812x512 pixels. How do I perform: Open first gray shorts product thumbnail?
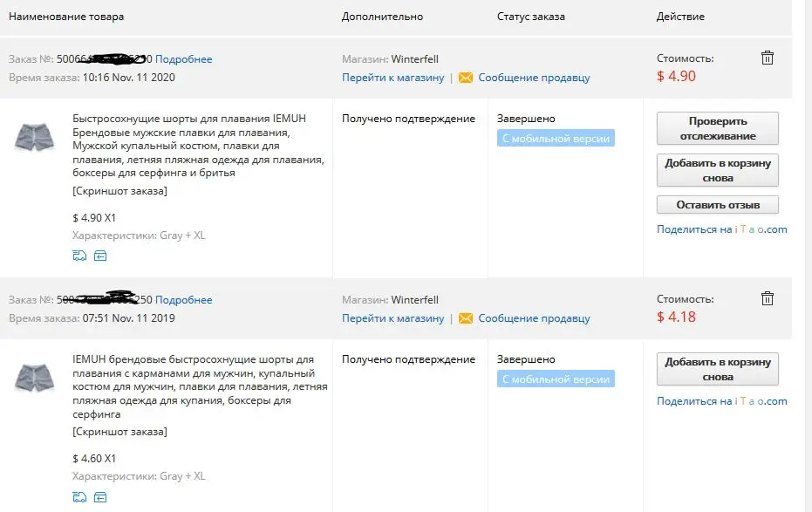(36, 138)
